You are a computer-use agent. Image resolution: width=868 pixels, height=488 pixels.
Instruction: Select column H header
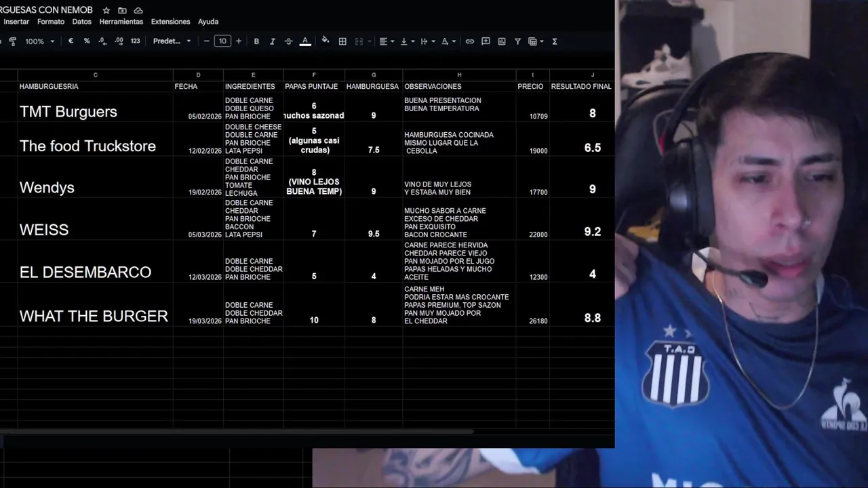pyautogui.click(x=459, y=75)
